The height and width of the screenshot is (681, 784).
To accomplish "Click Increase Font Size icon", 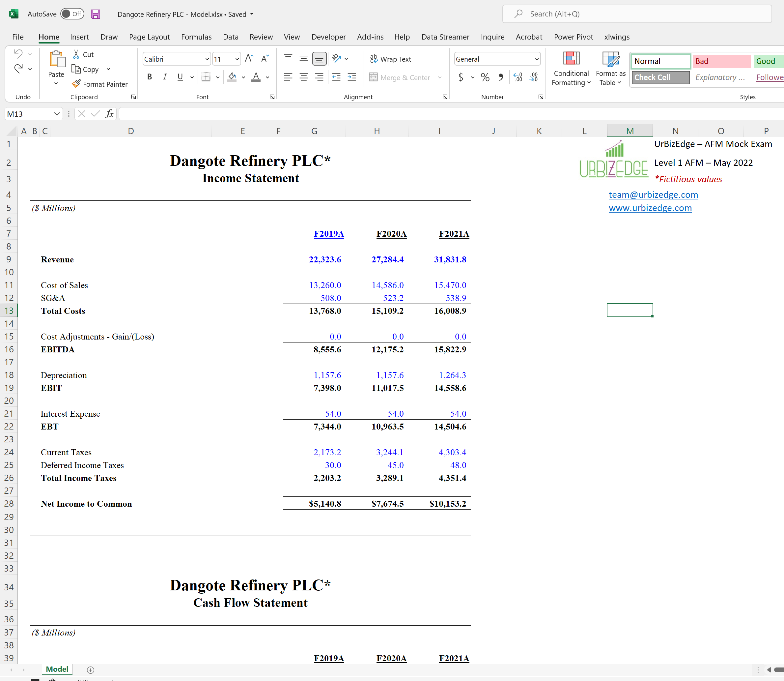I will [249, 59].
